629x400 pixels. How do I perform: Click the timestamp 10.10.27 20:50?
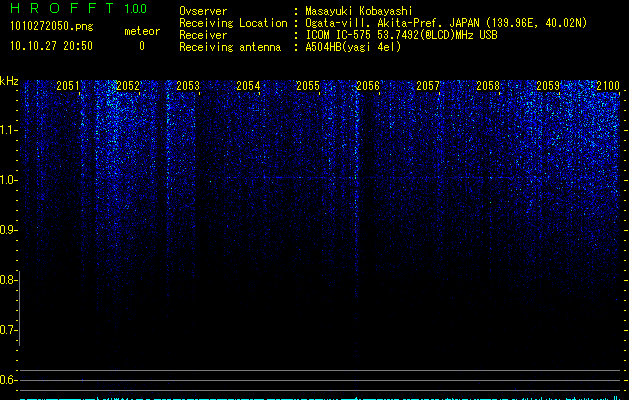click(x=51, y=46)
